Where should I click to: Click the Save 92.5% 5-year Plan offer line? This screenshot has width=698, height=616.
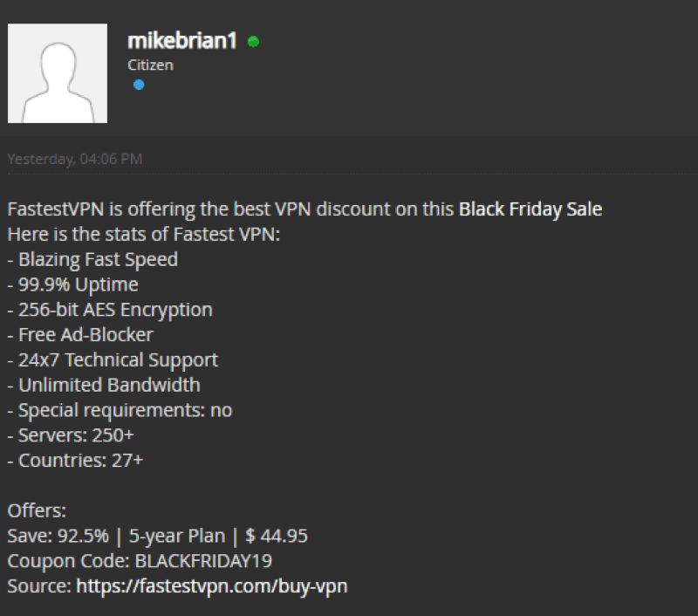(x=158, y=536)
